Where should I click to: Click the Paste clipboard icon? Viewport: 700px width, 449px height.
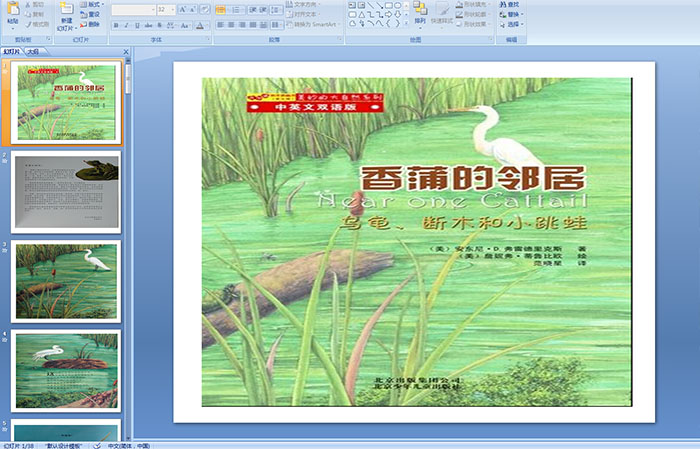(13, 8)
